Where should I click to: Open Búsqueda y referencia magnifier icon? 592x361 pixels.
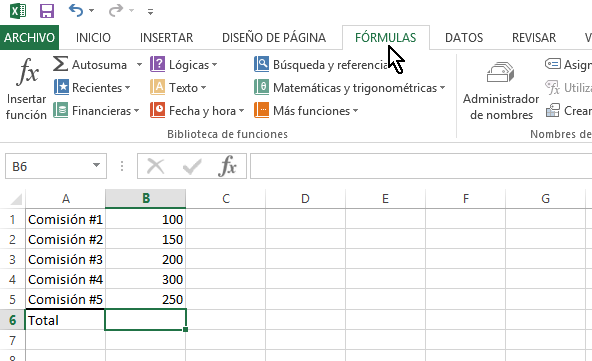[x=262, y=64]
